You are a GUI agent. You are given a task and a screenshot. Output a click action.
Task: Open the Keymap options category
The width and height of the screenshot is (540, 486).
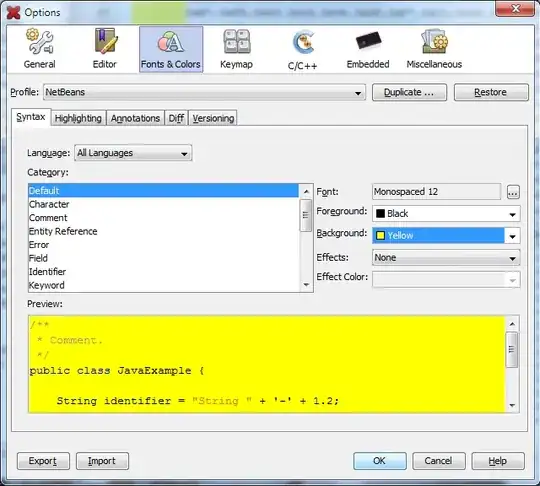(237, 49)
